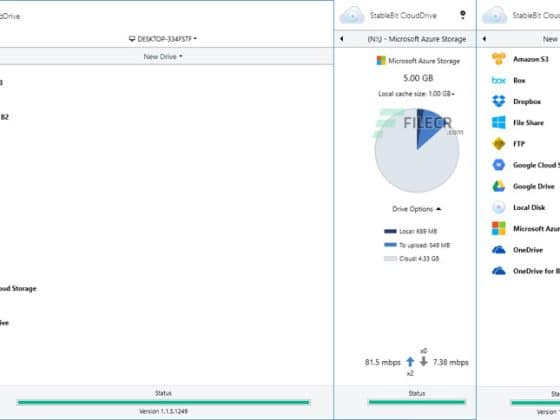The height and width of the screenshot is (420, 560).
Task: Click the download speed arrow icon
Action: pos(424,361)
